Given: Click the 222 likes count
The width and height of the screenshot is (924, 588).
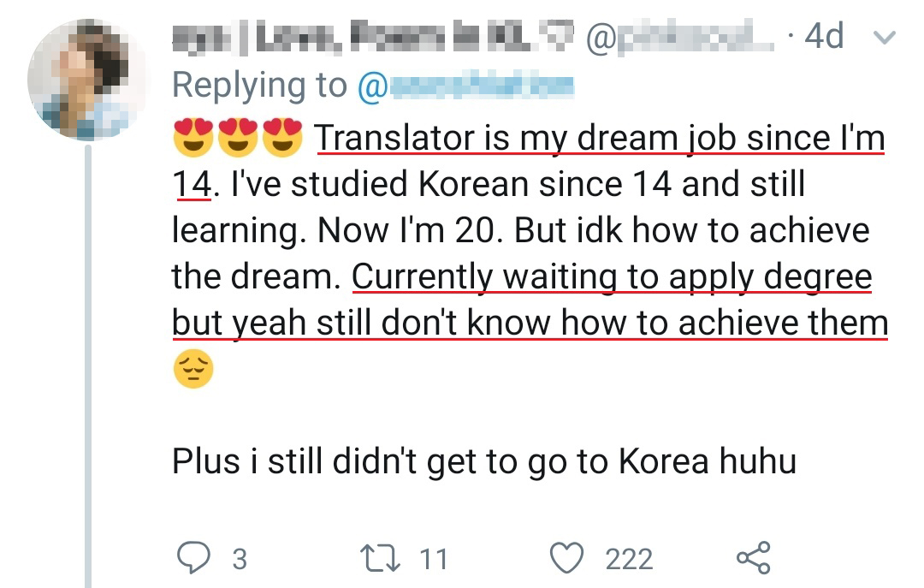Looking at the screenshot, I should tap(629, 559).
